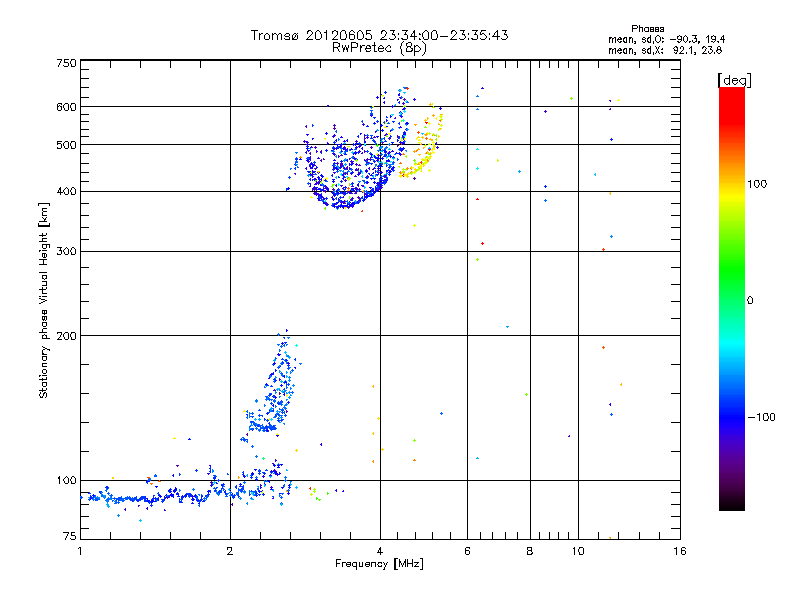Click the colorbar tick label '100'
This screenshot has height=600, width=800.
[757, 184]
